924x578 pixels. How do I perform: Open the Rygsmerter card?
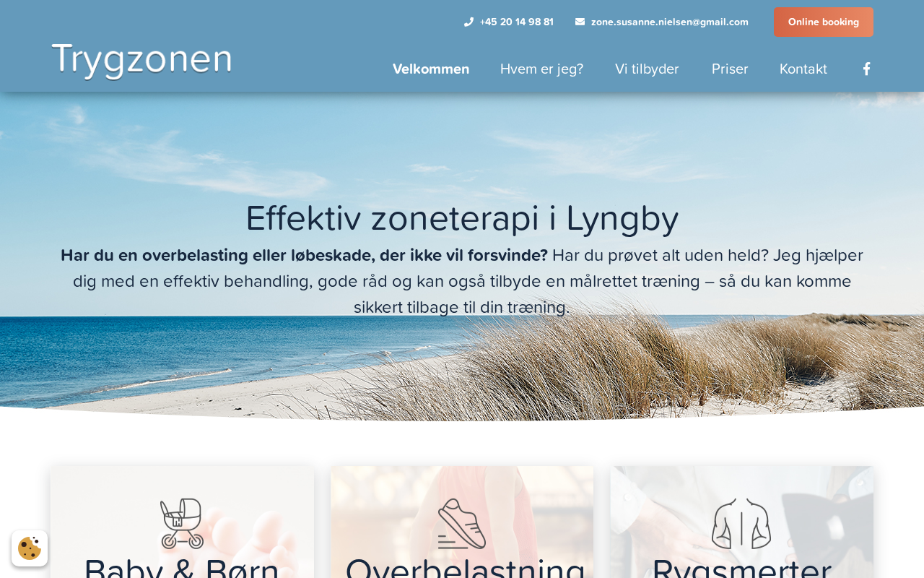point(742,522)
